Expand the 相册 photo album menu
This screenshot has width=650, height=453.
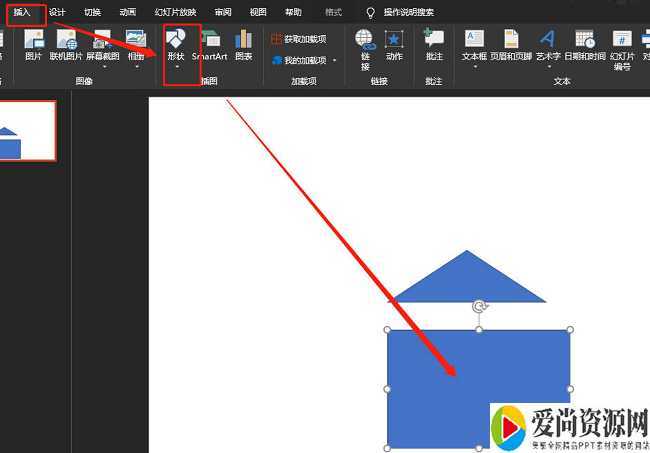pos(136,46)
